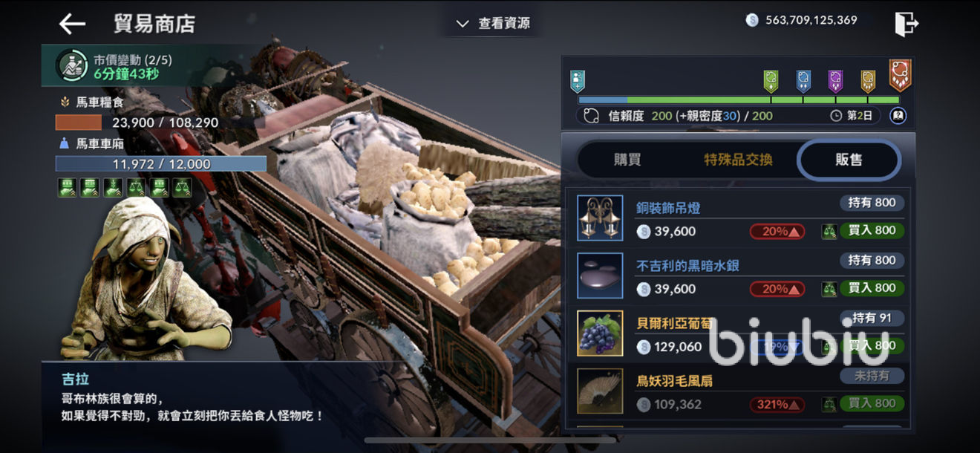This screenshot has height=453, width=980.
Task: Open the merchant info icon beside 第2日
Action: 898,116
